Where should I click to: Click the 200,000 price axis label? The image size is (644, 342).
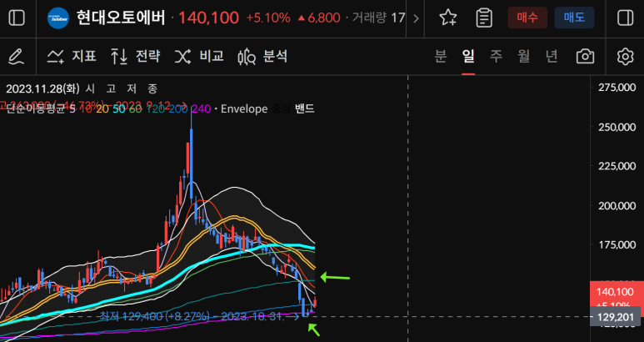coord(617,205)
